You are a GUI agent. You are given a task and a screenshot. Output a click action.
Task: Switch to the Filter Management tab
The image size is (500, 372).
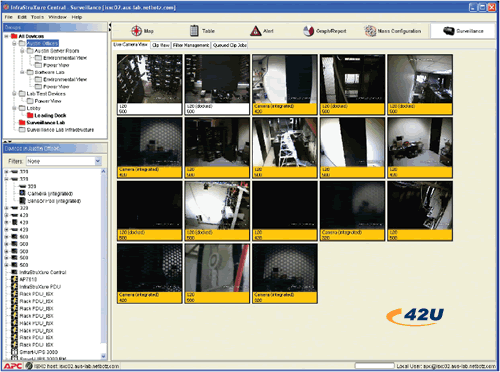click(191, 45)
